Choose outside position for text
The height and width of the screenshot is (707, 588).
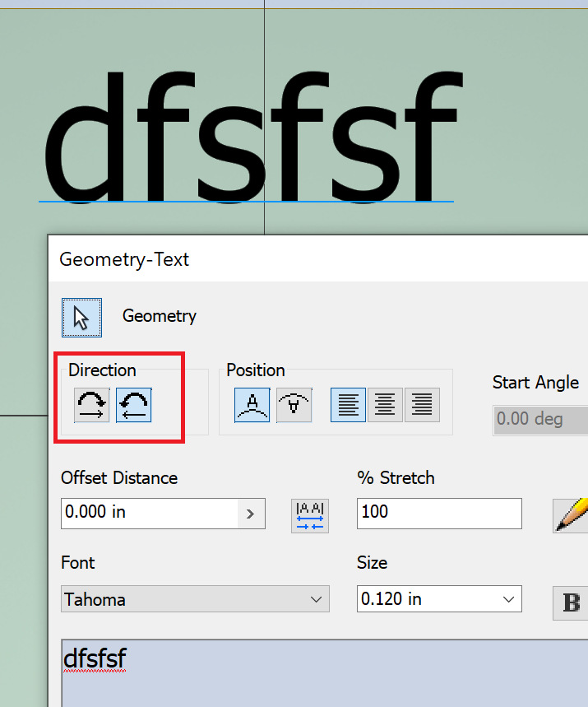[252, 405]
